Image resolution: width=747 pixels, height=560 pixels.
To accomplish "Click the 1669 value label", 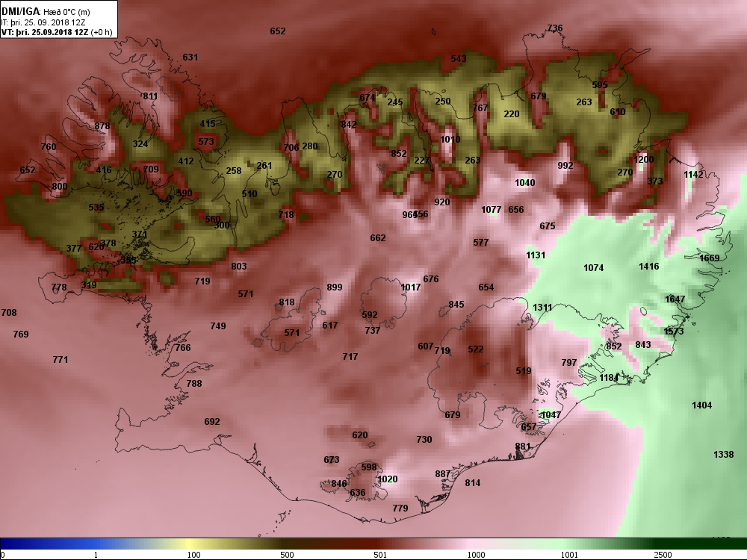I will click(710, 258).
